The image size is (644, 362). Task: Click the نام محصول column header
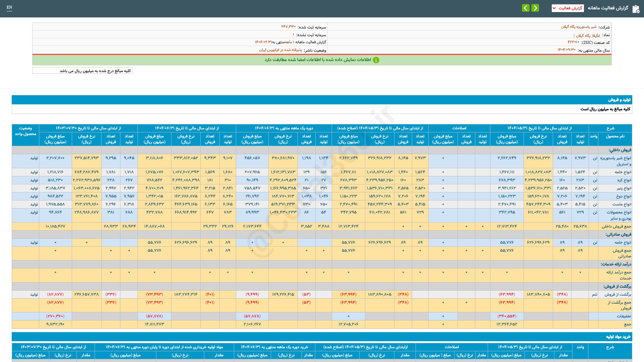pyautogui.click(x=615, y=136)
